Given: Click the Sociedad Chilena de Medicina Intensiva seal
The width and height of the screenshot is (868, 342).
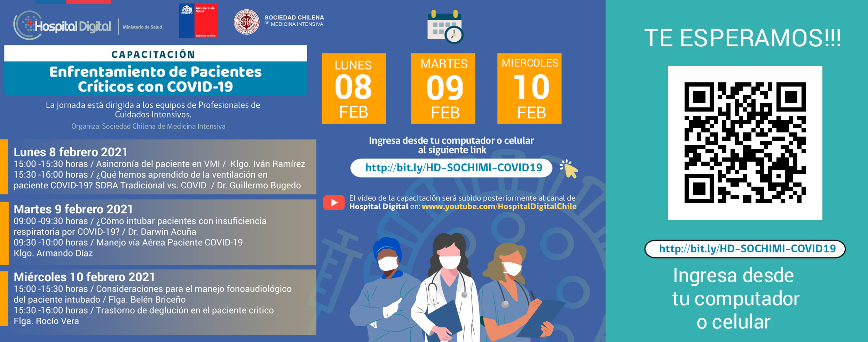Looking at the screenshot, I should (x=246, y=22).
